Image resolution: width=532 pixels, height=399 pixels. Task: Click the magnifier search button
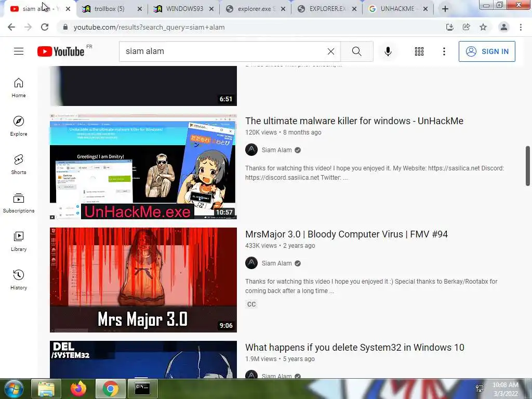356,51
